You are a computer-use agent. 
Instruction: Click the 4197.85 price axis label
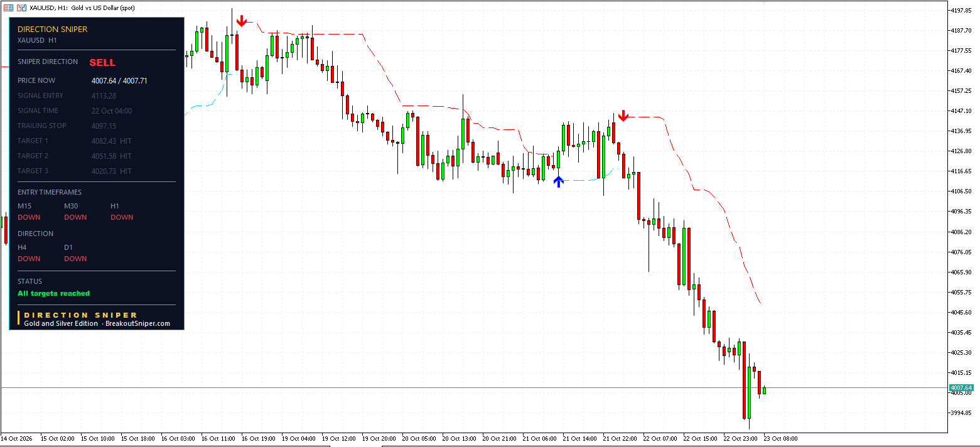(962, 11)
